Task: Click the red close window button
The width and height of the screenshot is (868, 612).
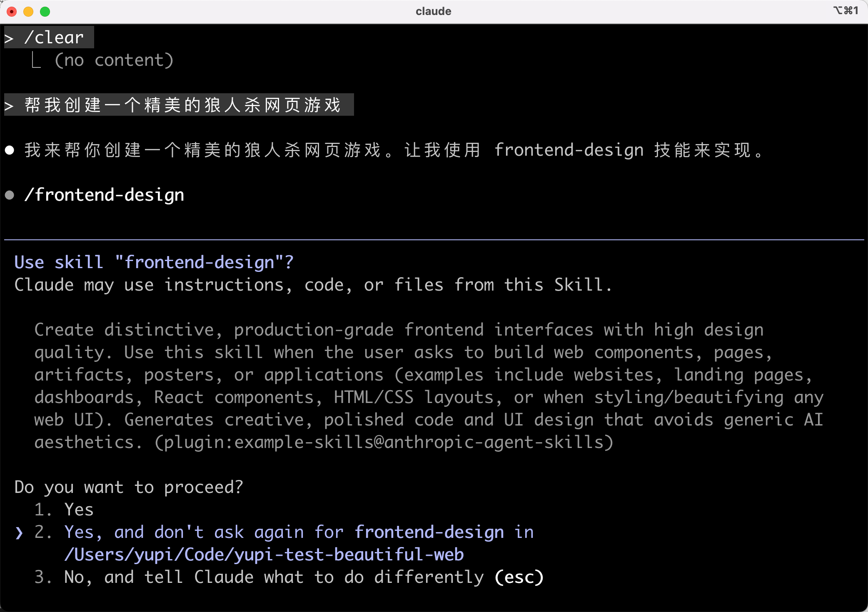Action: click(12, 12)
